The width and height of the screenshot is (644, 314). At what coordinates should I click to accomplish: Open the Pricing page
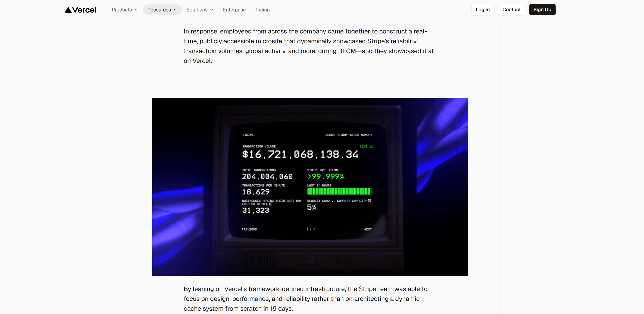pos(262,10)
